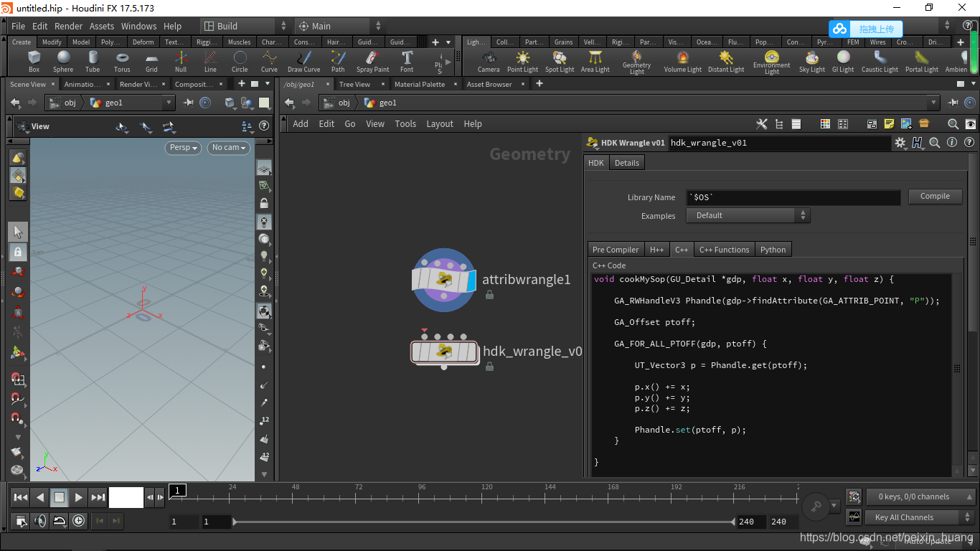Play the timeline forward
980x551 pixels.
point(79,497)
